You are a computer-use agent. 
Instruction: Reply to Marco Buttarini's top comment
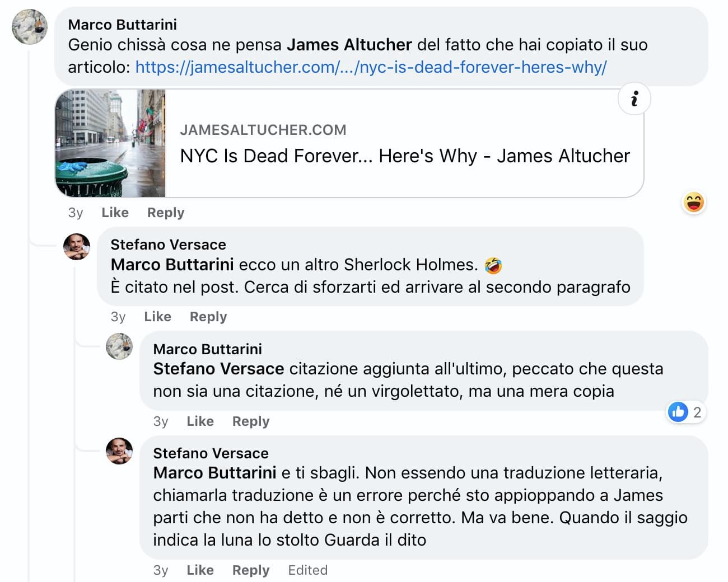[x=166, y=213]
